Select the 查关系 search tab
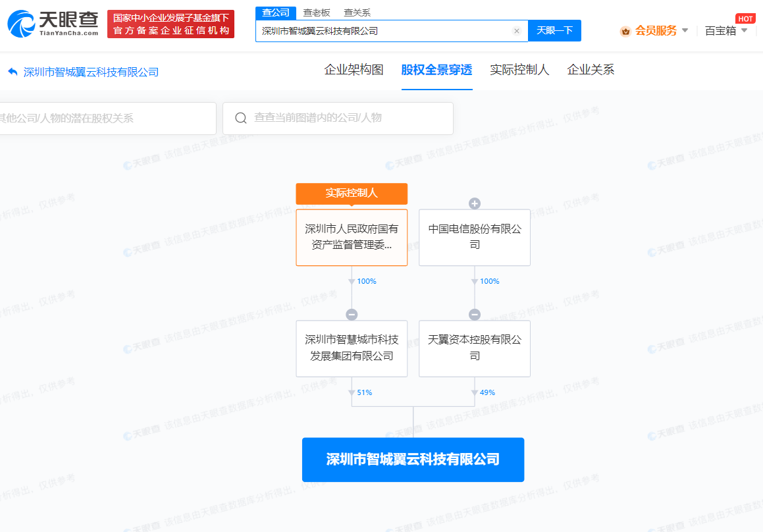 (357, 13)
